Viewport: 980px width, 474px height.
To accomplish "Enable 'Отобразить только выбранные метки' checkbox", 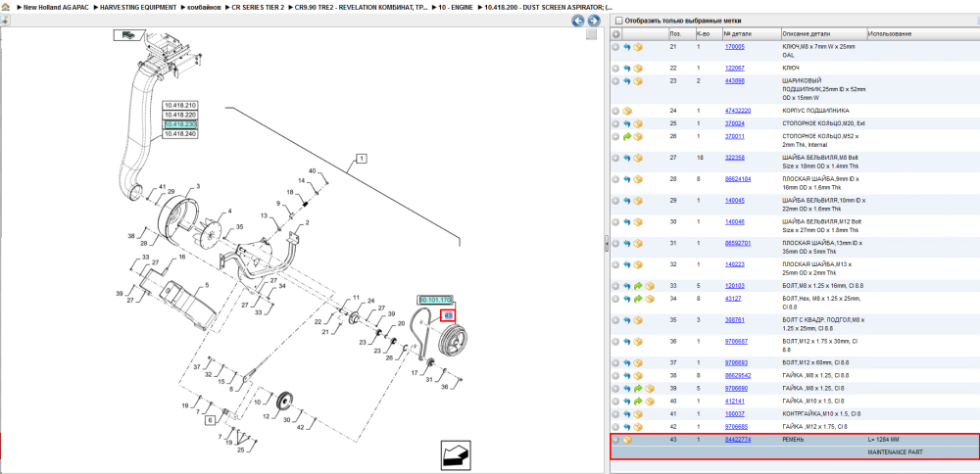I will 618,21.
